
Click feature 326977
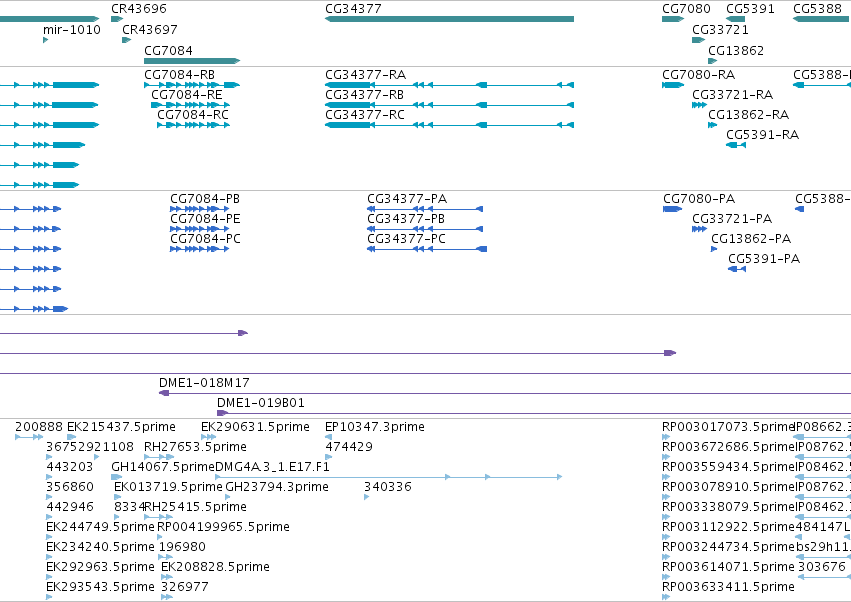[185, 587]
